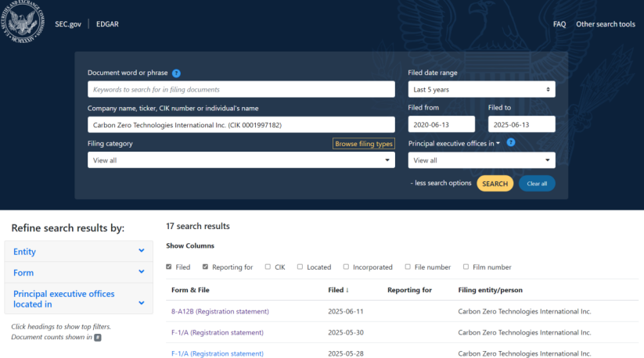The image size is (644, 358).
Task: Open the Filed date range dropdown
Action: coord(481,89)
